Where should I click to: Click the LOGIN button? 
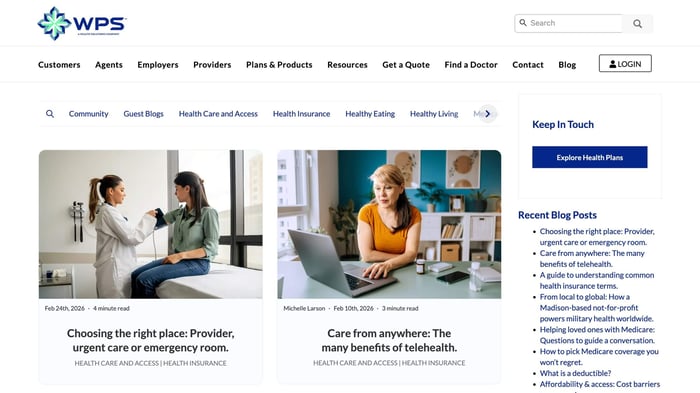coord(625,63)
